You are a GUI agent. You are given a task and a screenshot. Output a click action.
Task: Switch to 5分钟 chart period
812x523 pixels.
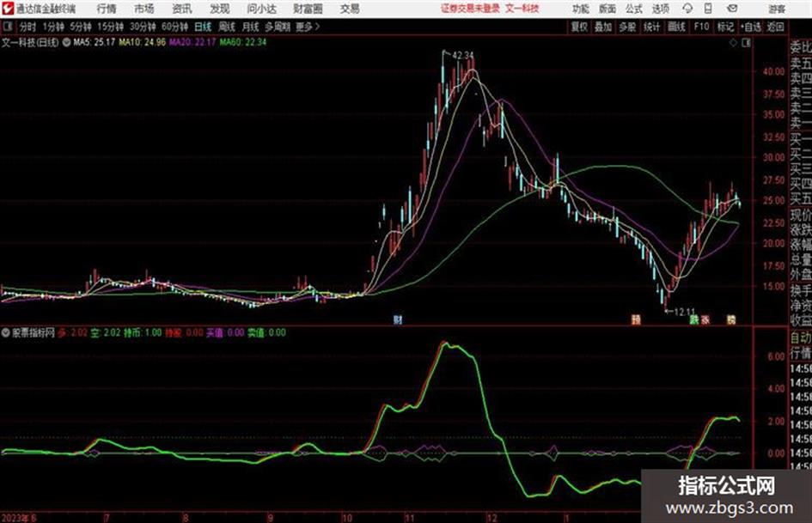coord(80,27)
